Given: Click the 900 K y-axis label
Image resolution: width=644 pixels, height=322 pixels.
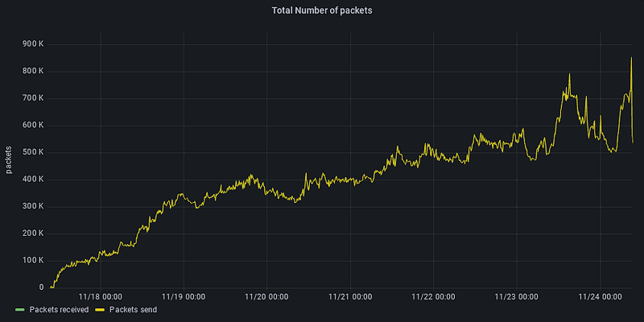Looking at the screenshot, I should point(31,43).
